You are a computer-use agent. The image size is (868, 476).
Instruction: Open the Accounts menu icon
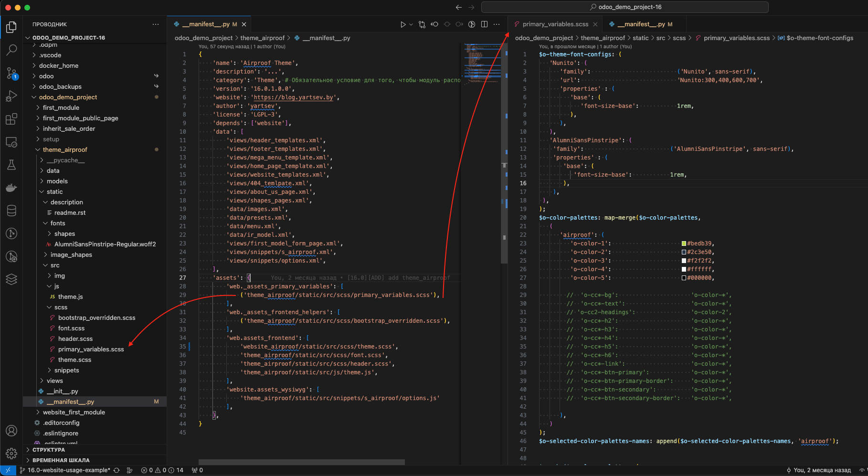(x=11, y=431)
